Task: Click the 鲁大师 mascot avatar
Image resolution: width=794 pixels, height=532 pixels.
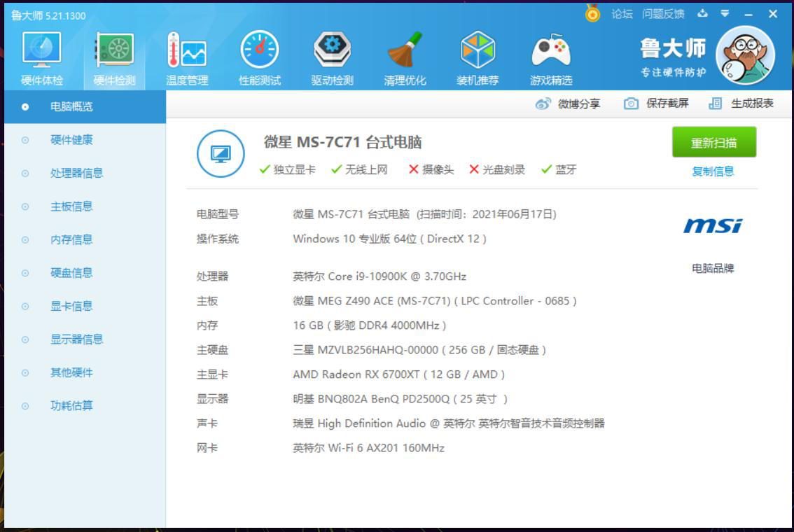Action: pos(746,56)
